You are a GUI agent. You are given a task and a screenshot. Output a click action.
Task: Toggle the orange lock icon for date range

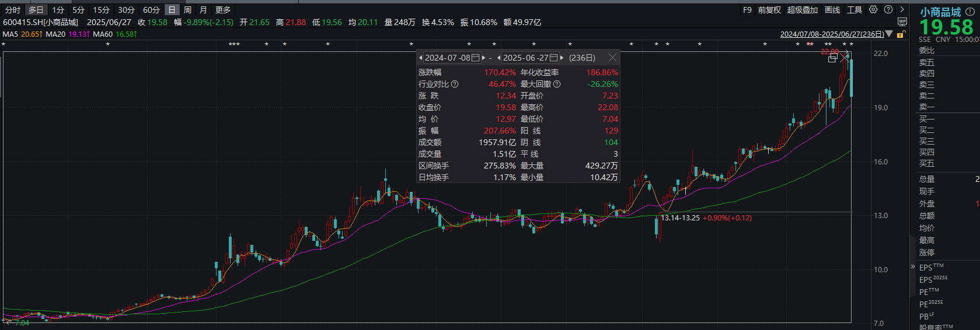click(901, 34)
